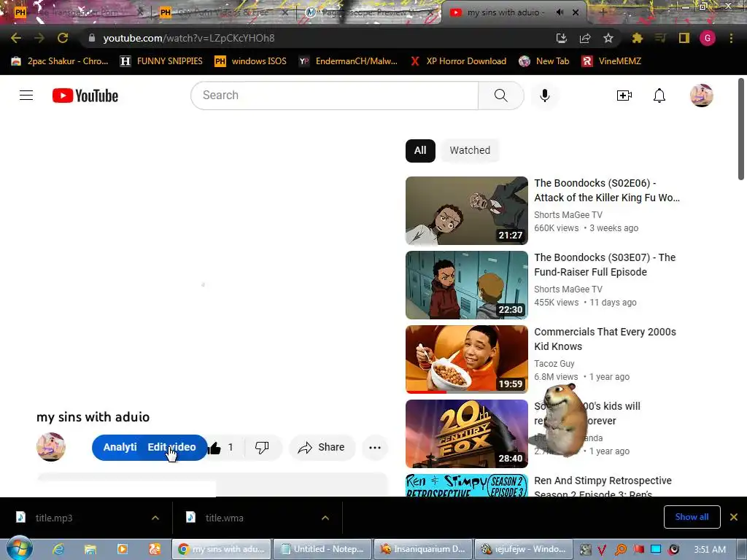
Task: Click the address bar URL
Action: point(189,38)
